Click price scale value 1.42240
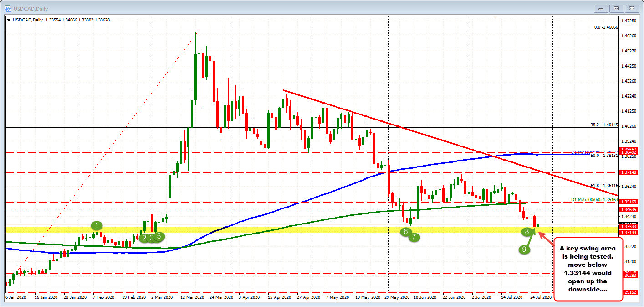 [x=629, y=96]
